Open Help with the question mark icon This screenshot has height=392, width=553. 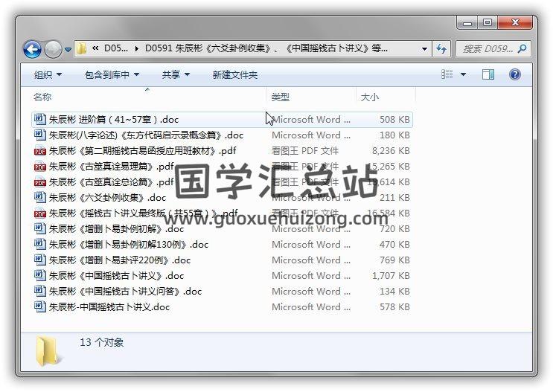515,74
